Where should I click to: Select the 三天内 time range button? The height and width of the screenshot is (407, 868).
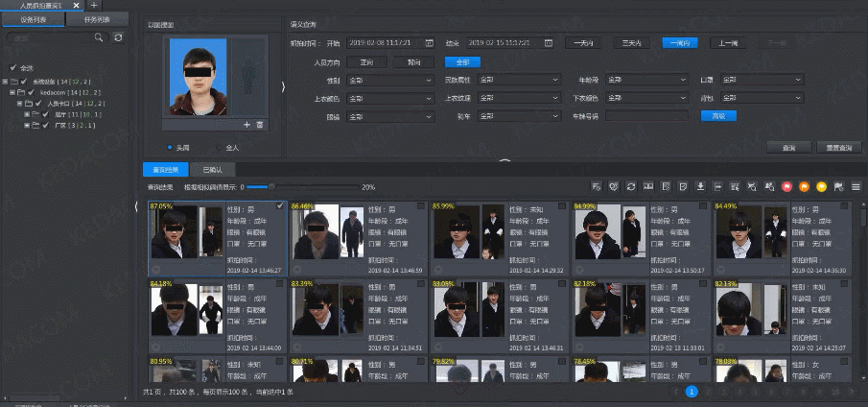tap(631, 43)
